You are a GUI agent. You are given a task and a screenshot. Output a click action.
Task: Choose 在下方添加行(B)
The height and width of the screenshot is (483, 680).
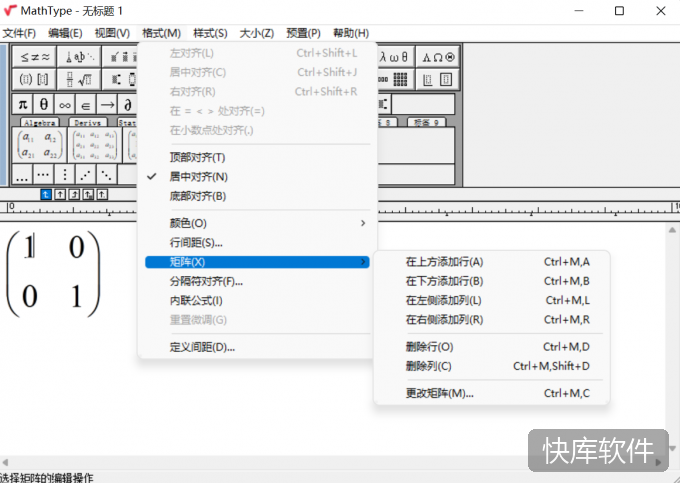click(x=492, y=281)
